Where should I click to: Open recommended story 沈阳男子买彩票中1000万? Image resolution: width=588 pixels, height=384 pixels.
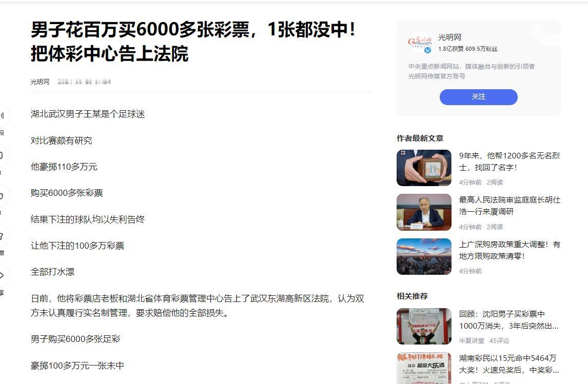(x=509, y=320)
